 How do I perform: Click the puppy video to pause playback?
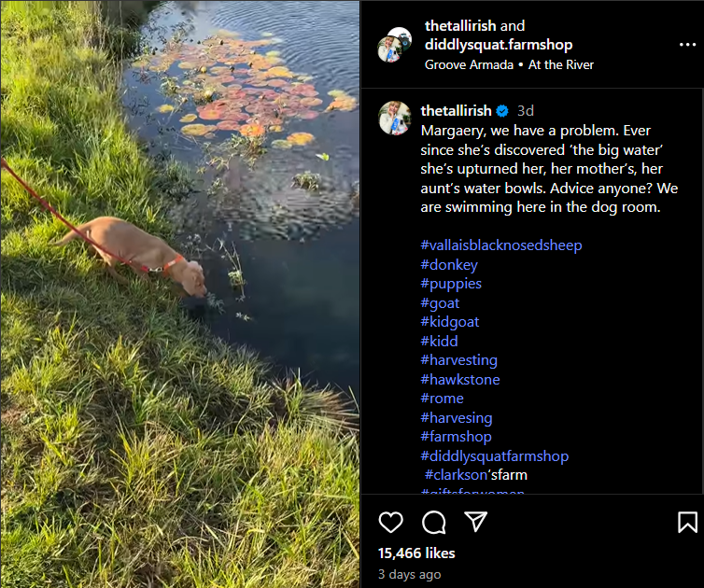179,294
